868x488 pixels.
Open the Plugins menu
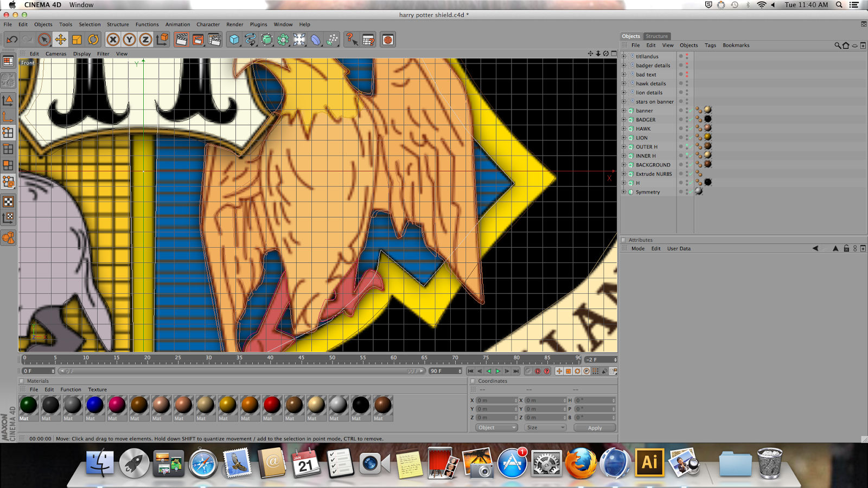tap(258, 24)
